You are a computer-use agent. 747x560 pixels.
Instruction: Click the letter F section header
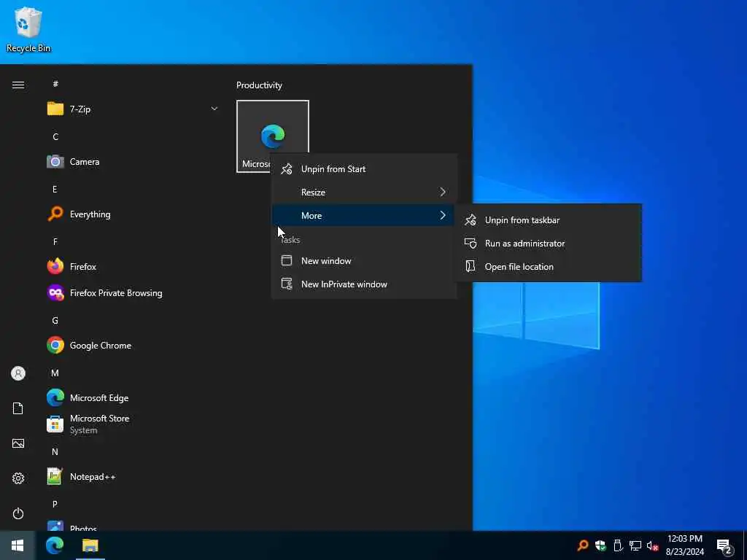pyautogui.click(x=55, y=242)
